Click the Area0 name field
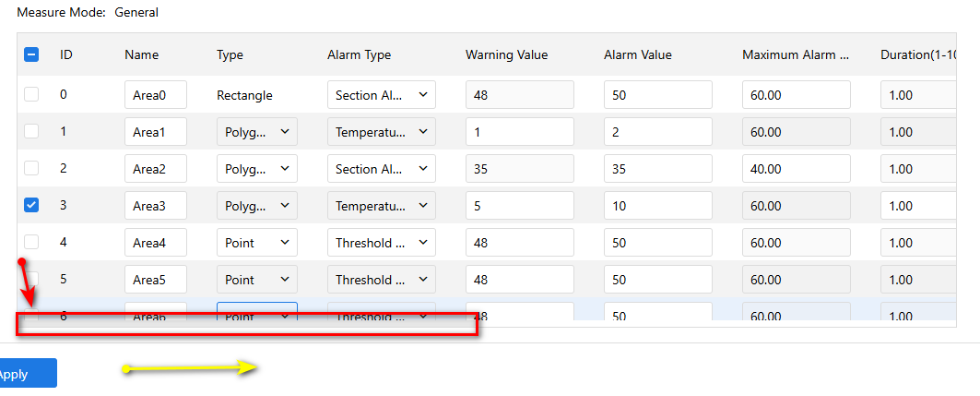Screen dimensions: 980x396 coord(156,95)
